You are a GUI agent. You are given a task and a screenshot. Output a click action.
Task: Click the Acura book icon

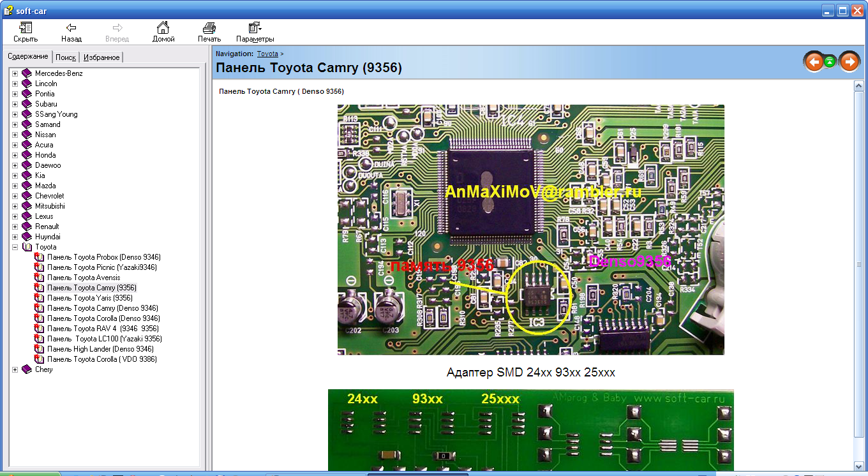click(x=27, y=145)
